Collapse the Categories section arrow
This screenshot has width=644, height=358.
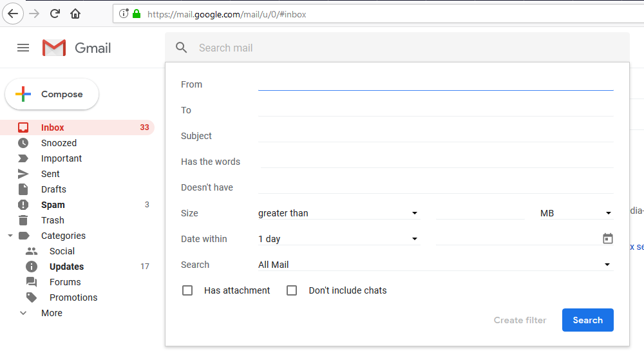point(10,236)
